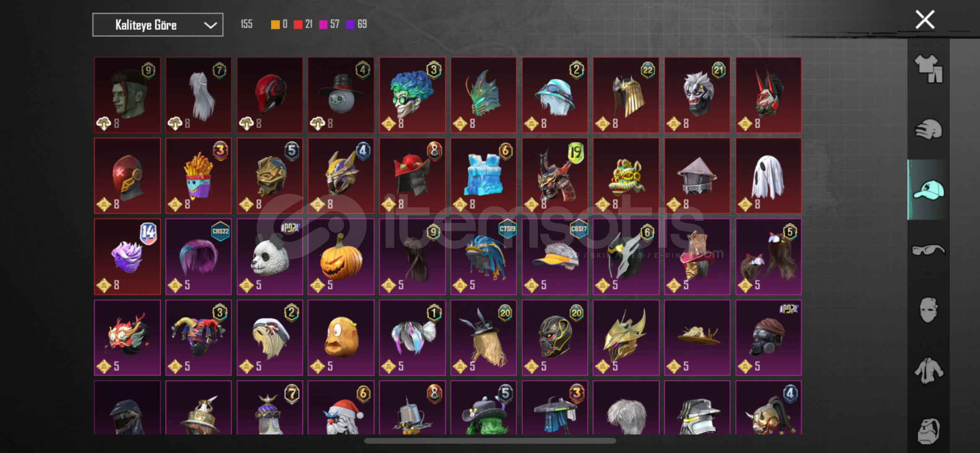The image size is (980, 453).
Task: Click the horizontal scrollbar at bottom
Action: coord(490,441)
